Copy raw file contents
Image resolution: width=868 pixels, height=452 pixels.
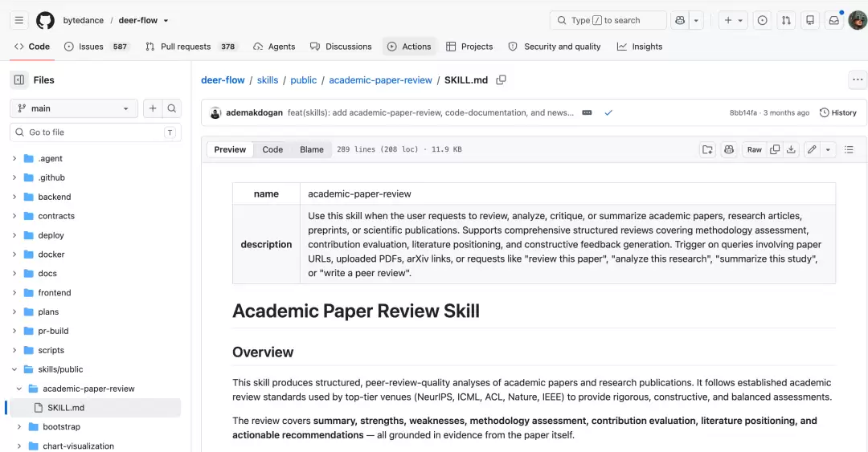(775, 149)
